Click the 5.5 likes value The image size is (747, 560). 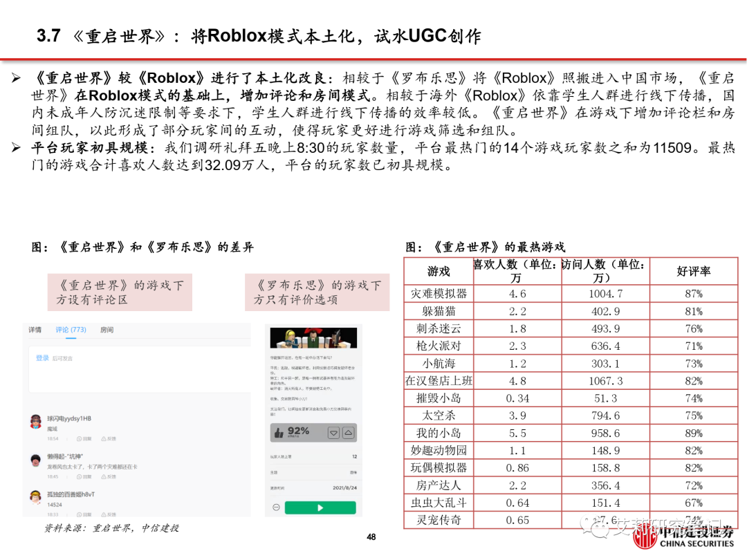tap(517, 433)
